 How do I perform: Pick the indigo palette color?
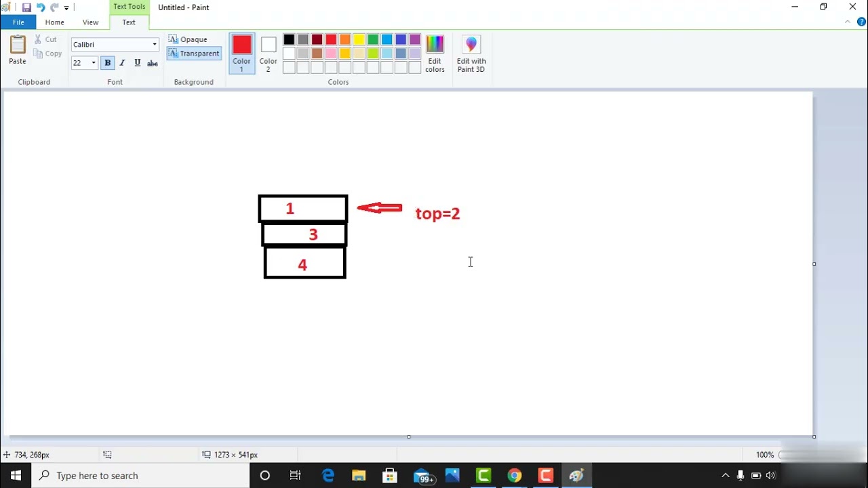401,39
